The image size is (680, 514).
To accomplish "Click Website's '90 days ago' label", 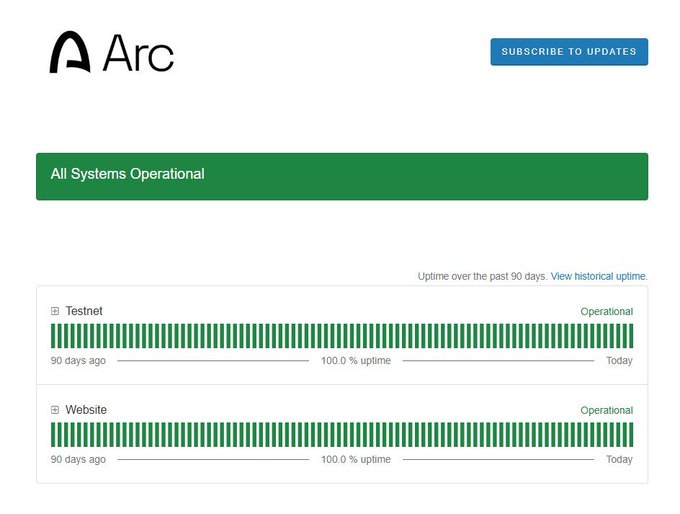I will click(78, 459).
